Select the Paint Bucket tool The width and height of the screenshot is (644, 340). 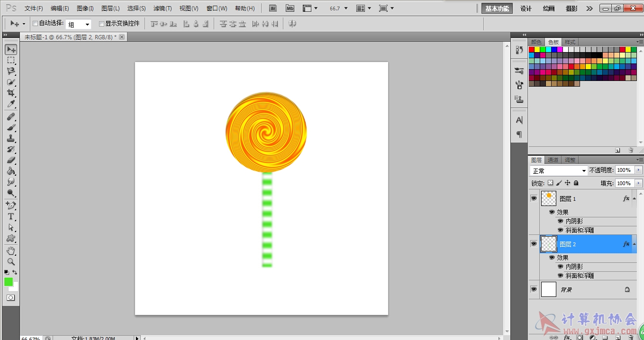pos(11,171)
